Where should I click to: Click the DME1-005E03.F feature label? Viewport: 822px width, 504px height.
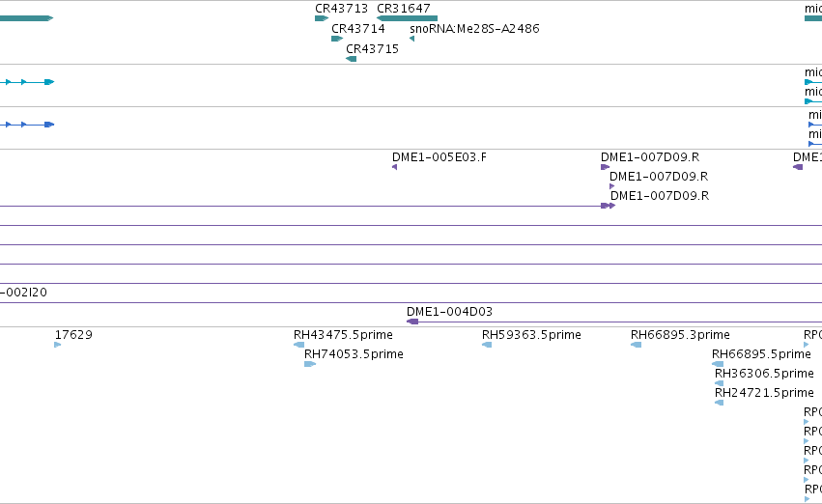[x=439, y=157]
